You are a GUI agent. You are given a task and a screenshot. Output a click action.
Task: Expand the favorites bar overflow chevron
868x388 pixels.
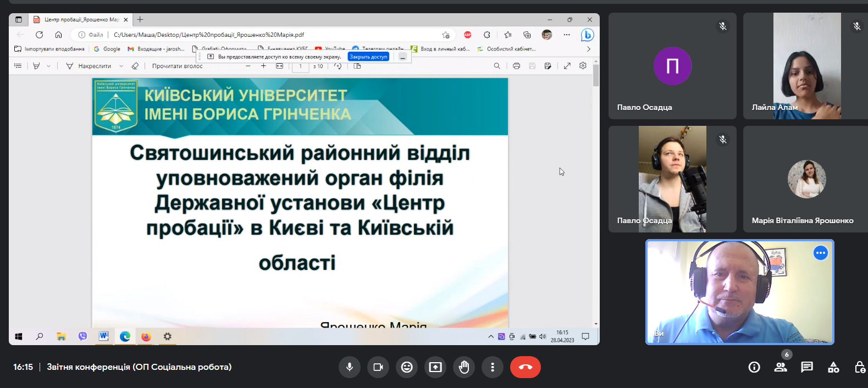[x=589, y=49]
